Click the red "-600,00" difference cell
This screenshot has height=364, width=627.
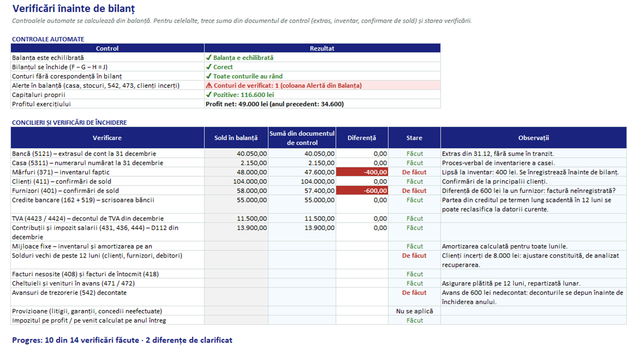[362, 190]
